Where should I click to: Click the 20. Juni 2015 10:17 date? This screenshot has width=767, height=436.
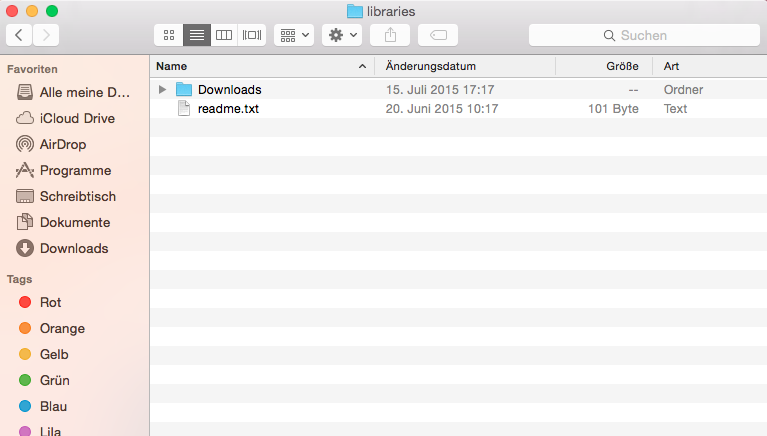[442, 109]
